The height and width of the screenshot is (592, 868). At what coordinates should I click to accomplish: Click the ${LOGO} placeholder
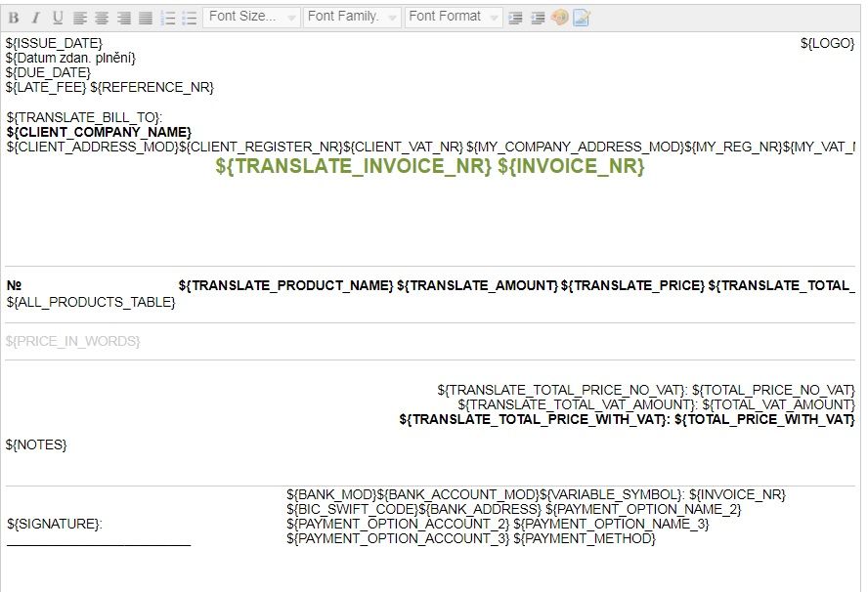(x=828, y=43)
